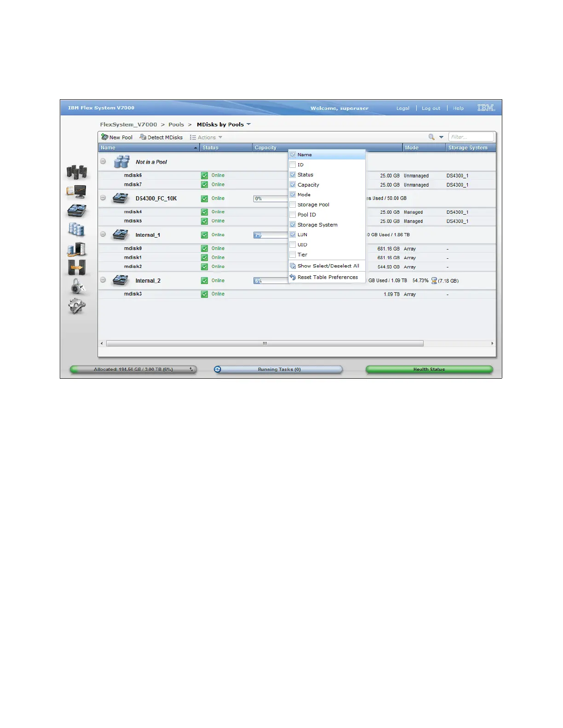
Task: Click the Internal_1 pool icon
Action: [121, 235]
